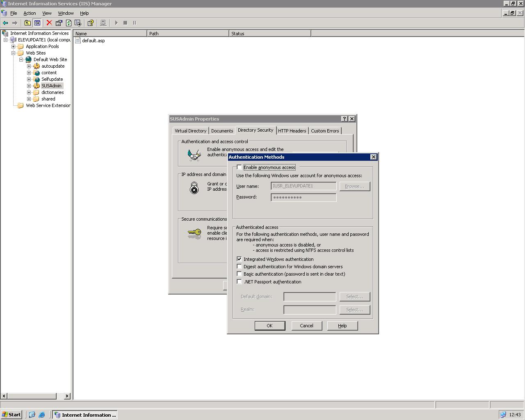Open the Action menu

pos(30,13)
